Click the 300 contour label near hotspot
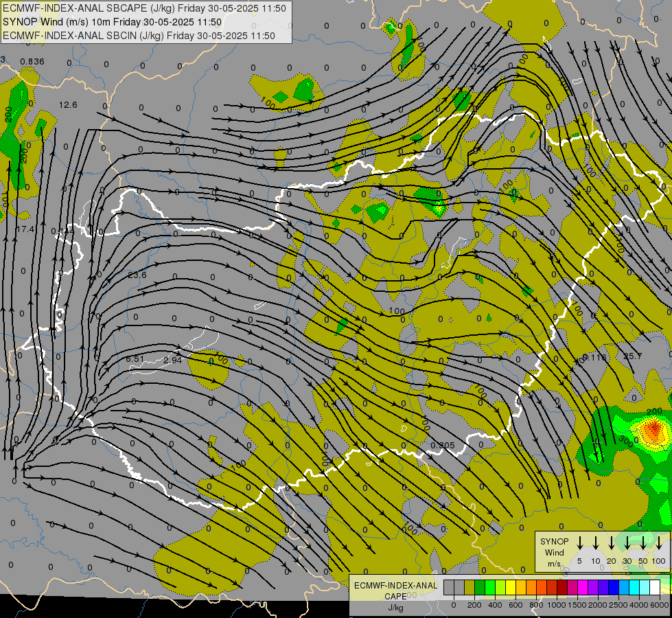The width and height of the screenshot is (672, 618). 626,442
